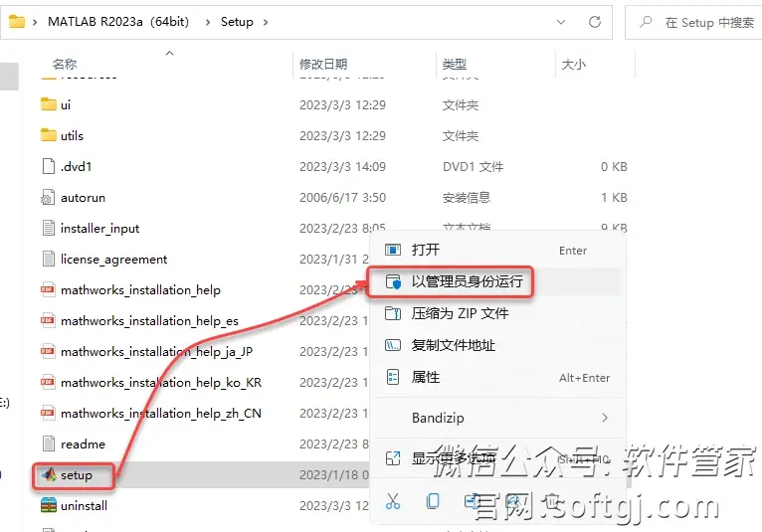Click the show more options icon
The height and width of the screenshot is (532, 762).
(x=393, y=458)
